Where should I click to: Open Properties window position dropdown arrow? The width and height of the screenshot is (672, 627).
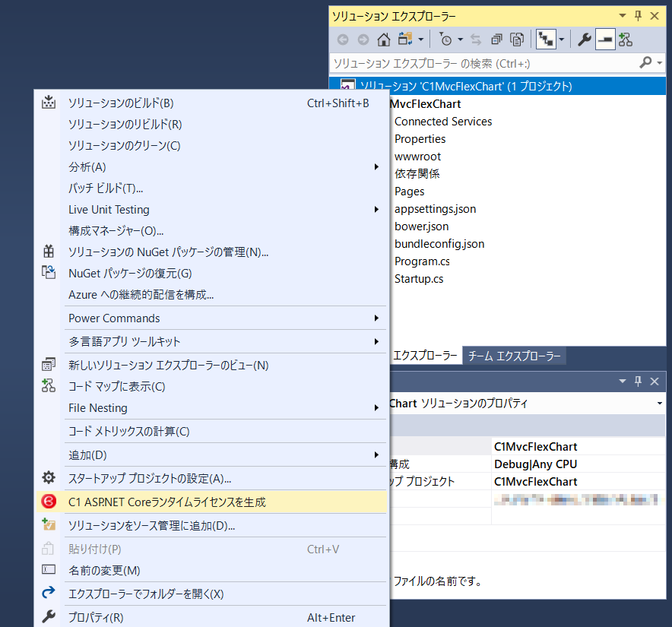pos(623,381)
